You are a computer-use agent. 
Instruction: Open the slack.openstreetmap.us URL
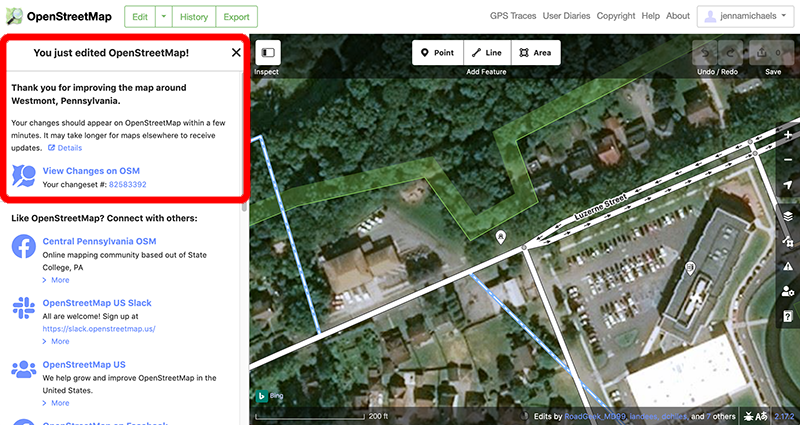tap(99, 329)
